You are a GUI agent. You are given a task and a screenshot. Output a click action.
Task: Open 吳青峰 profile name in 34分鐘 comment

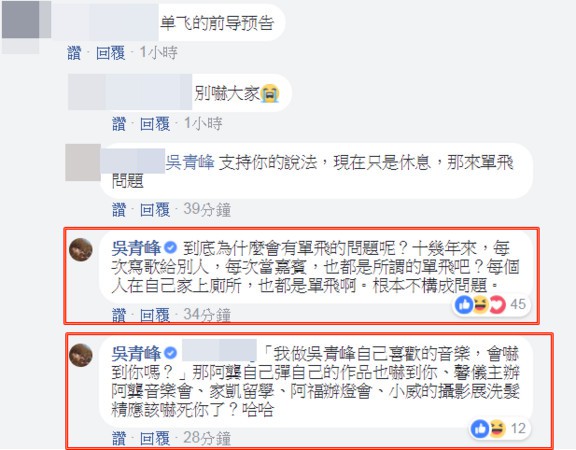(x=136, y=248)
